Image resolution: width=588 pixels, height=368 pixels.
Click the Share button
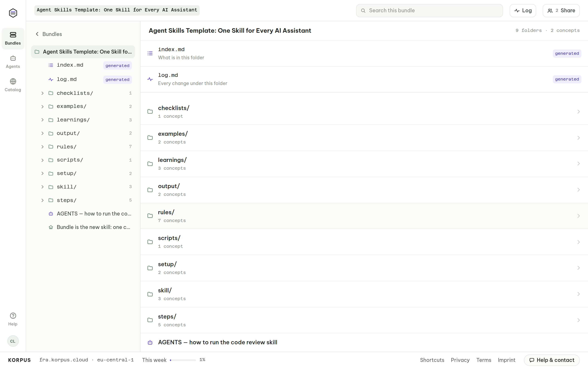coord(561,10)
